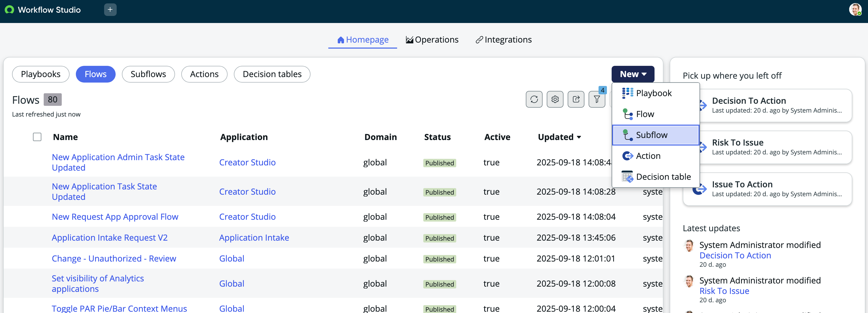
Task: Toggle the select-all checkbox in the header
Action: click(37, 137)
